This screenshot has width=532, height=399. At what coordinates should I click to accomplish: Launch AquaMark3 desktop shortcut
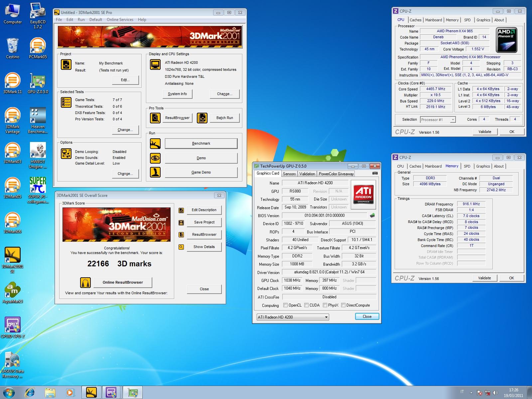[13, 293]
